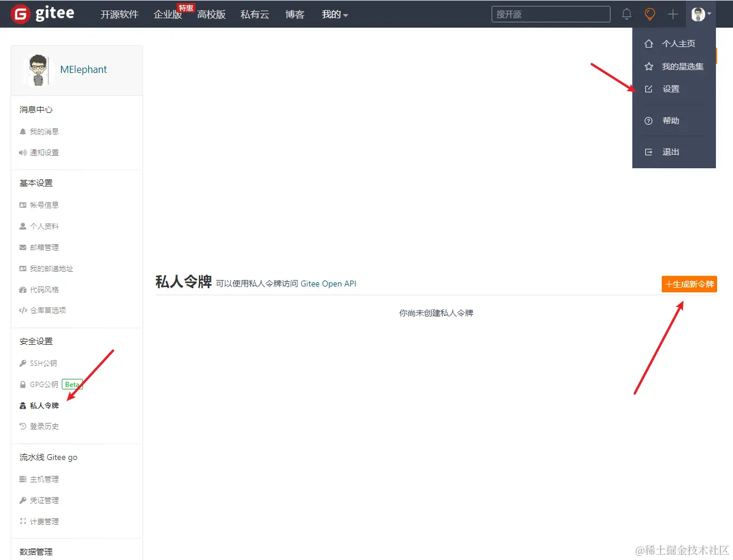Open 主机管理 in the sidebar

44,479
